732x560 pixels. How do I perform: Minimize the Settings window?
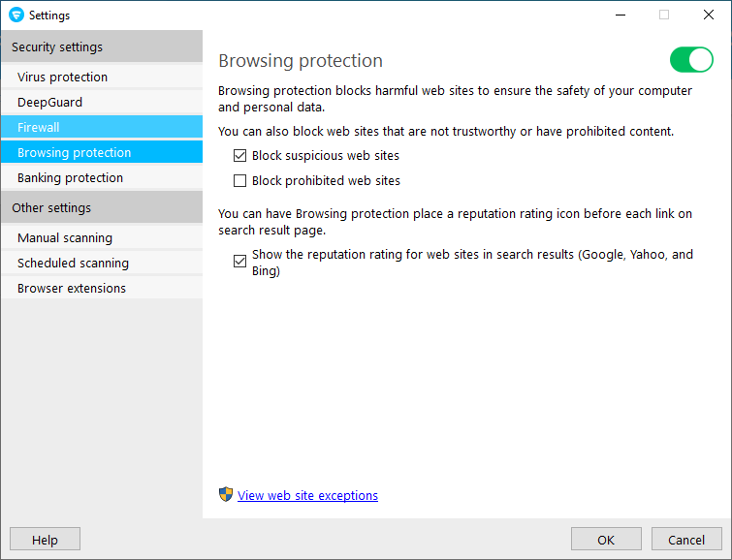tap(620, 16)
